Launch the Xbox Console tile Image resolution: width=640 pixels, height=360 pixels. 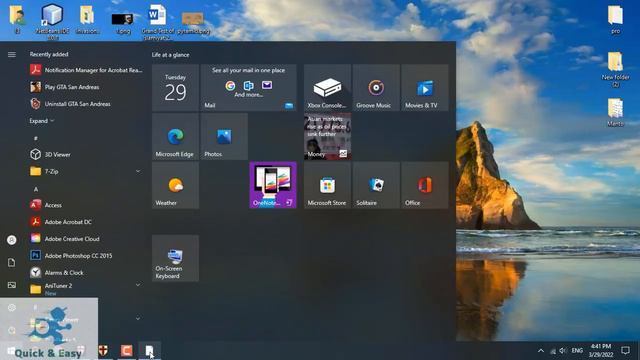point(327,88)
